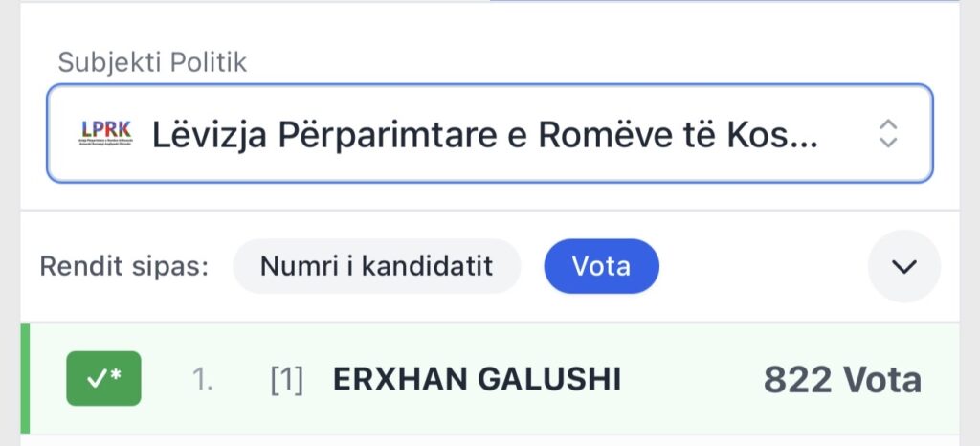Click the Subjekti Politik field label

coord(152,63)
